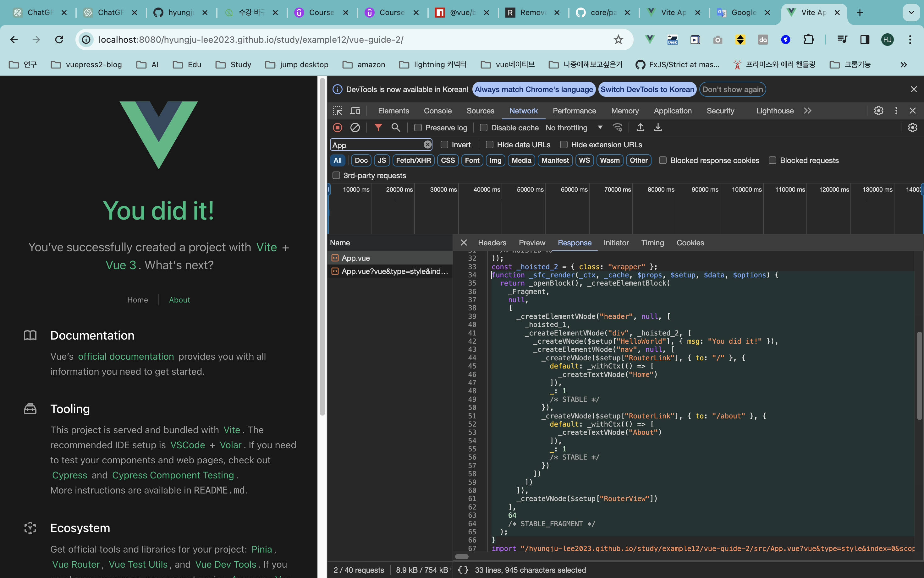This screenshot has height=578, width=924.
Task: Click the page vertical scrollbar
Action: pyautogui.click(x=322, y=247)
